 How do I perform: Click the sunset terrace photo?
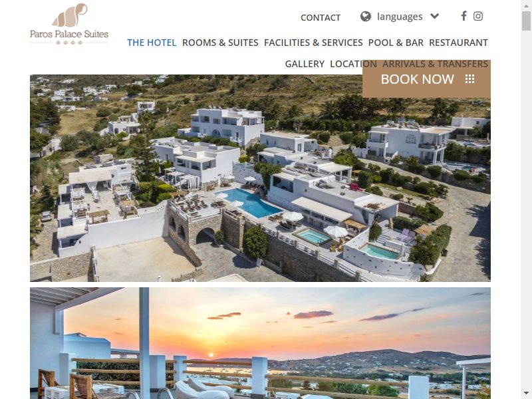tap(260, 343)
